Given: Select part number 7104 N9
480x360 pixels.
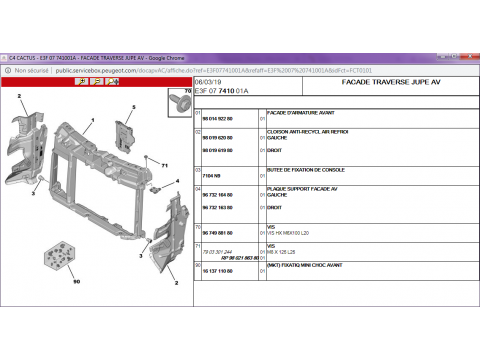Looking at the screenshot, I should [x=211, y=176].
